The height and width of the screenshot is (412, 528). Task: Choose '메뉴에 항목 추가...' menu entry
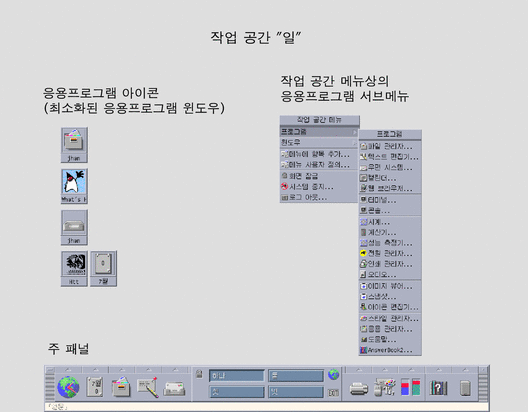click(x=319, y=154)
